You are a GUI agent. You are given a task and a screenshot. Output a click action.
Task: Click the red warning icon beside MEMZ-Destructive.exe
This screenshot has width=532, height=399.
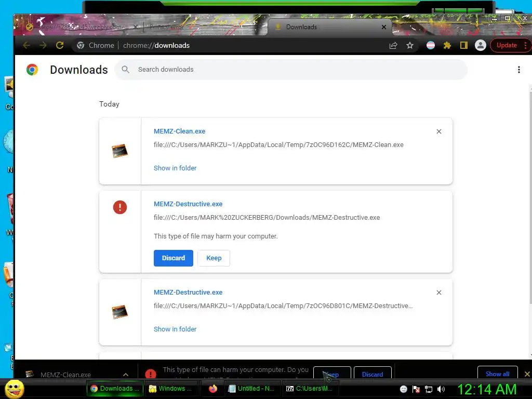[x=120, y=207]
